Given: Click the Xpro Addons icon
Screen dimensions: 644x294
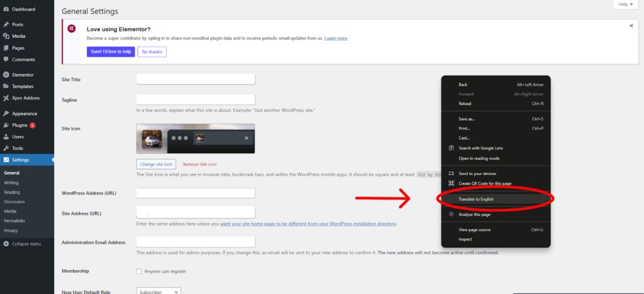Looking at the screenshot, I should click(6, 98).
